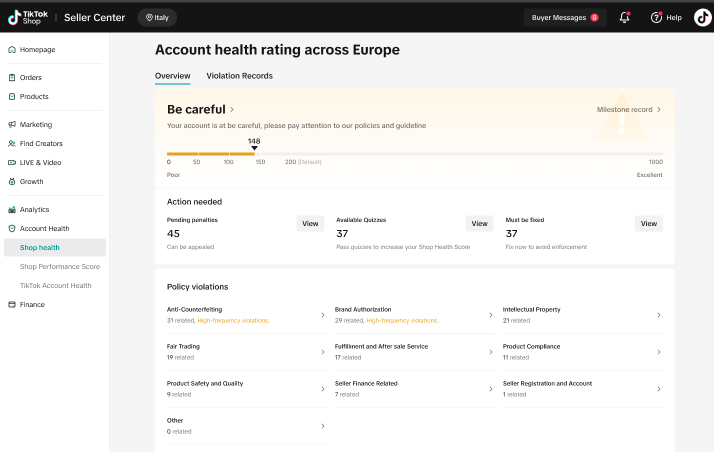Expand the Anti-Counterfeiting violations row
Screen dimensions: 714x452
coord(322,315)
